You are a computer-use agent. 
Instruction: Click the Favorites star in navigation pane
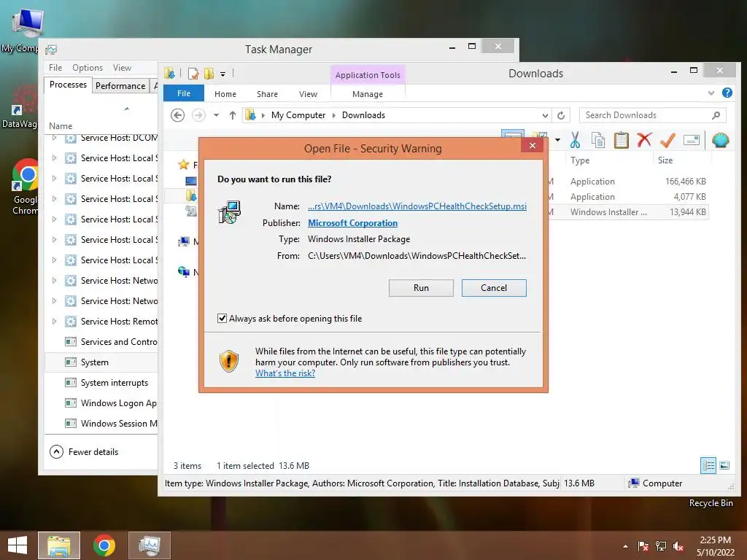[x=183, y=165]
